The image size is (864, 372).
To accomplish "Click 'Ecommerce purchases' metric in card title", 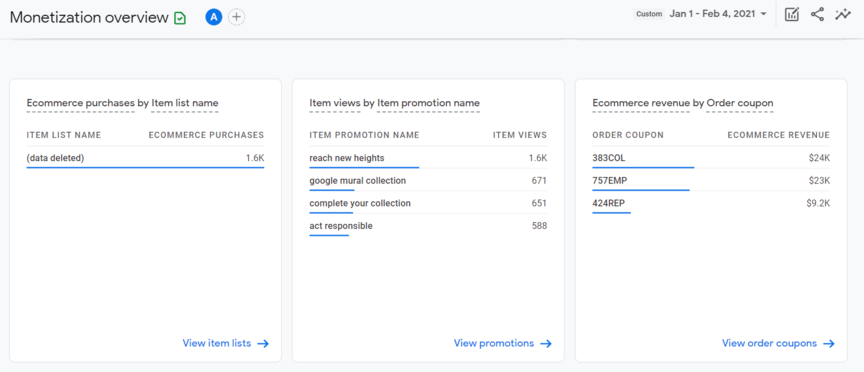I will click(x=80, y=103).
